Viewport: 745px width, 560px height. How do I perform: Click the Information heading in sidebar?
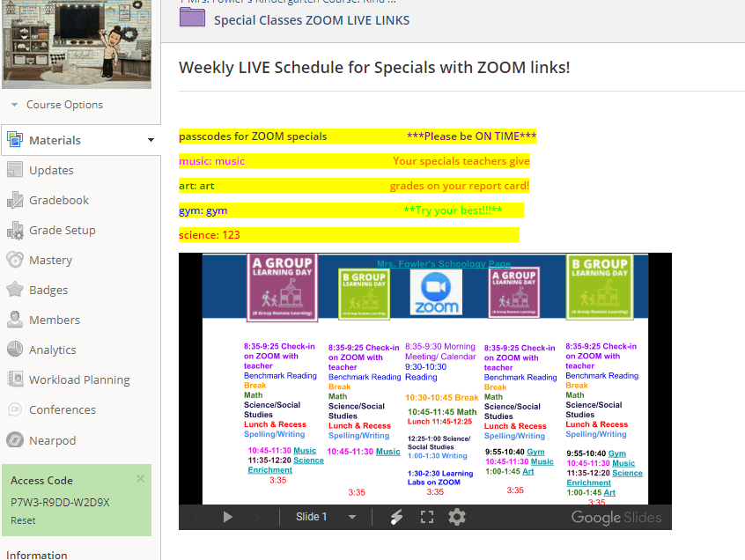tap(37, 555)
